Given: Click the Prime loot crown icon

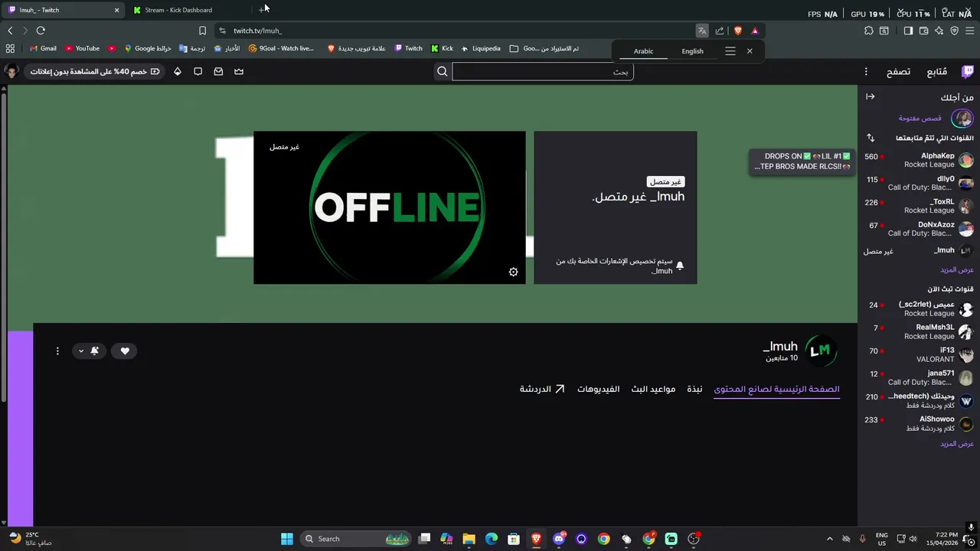Looking at the screenshot, I should [239, 71].
